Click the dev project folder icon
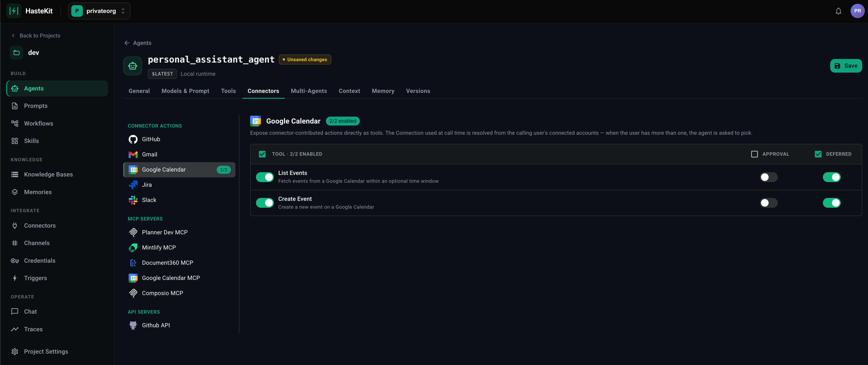Image resolution: width=868 pixels, height=365 pixels. tap(17, 52)
